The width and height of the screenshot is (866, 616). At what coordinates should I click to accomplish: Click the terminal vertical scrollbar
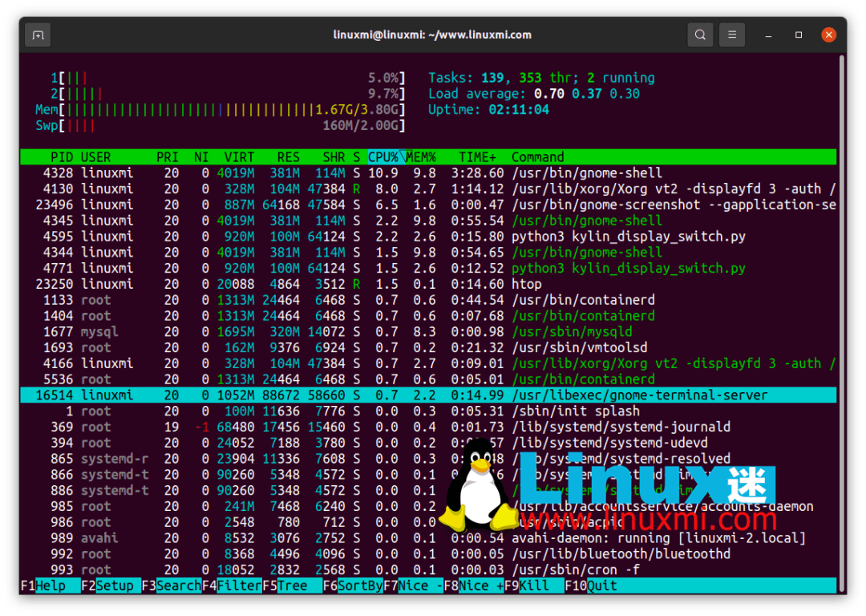tap(842, 323)
